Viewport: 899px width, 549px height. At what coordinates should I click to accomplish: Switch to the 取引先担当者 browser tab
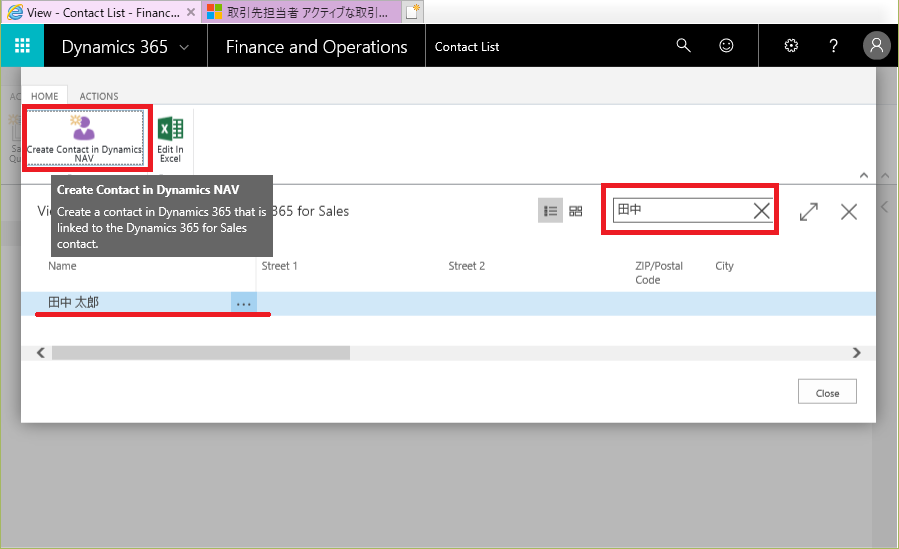point(301,13)
